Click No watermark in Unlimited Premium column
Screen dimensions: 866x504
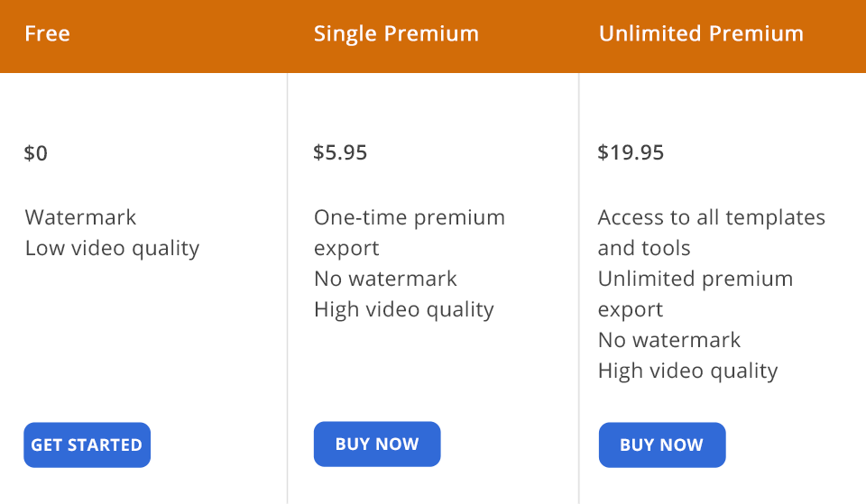tap(668, 340)
